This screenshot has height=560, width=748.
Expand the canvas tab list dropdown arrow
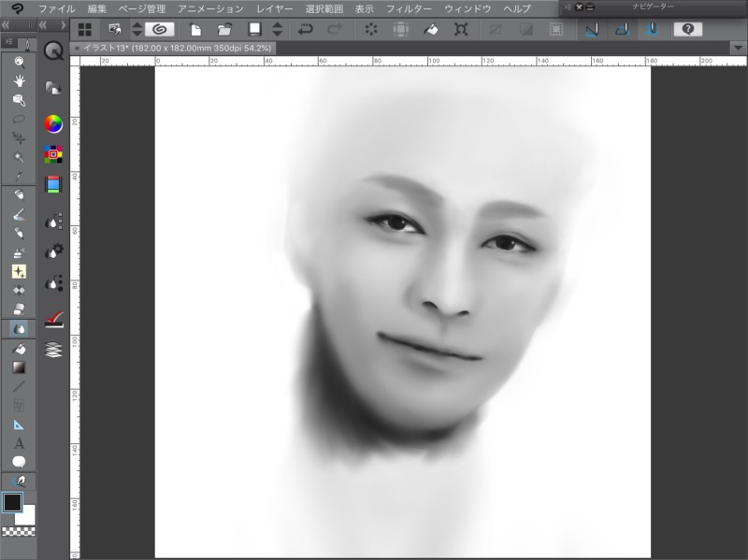click(738, 49)
